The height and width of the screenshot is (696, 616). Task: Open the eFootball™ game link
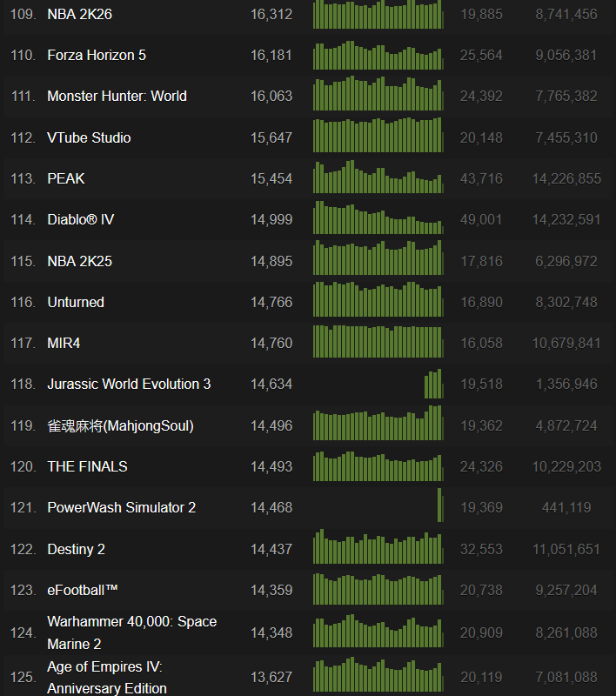click(82, 590)
